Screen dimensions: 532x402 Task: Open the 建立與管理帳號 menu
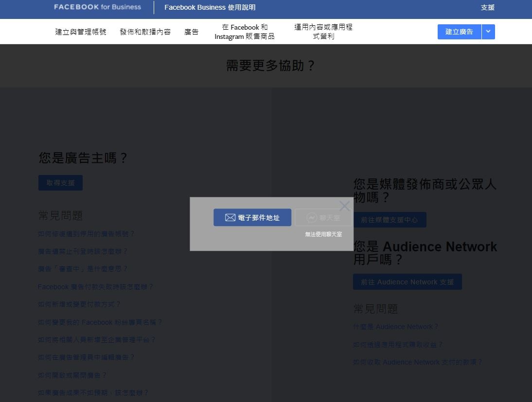tap(81, 32)
